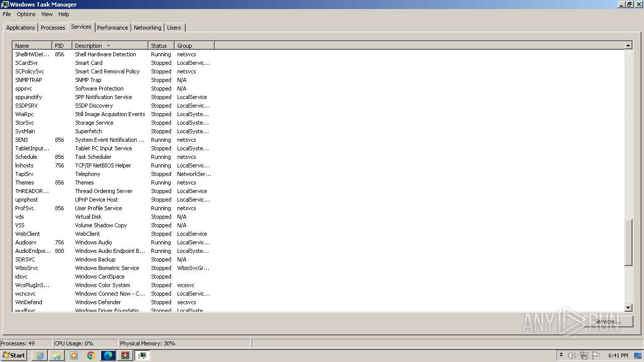Switch to the Applications tab

[21, 28]
